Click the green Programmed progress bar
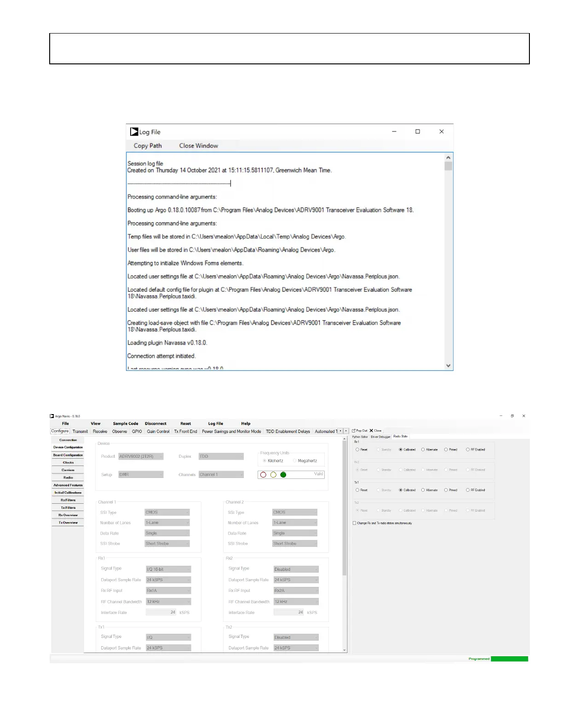The image size is (563, 728). coord(509,659)
